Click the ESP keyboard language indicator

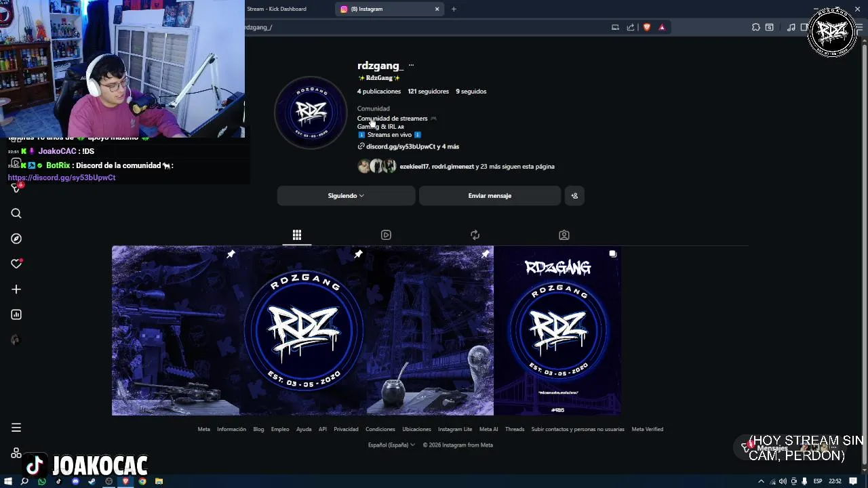[x=818, y=481]
